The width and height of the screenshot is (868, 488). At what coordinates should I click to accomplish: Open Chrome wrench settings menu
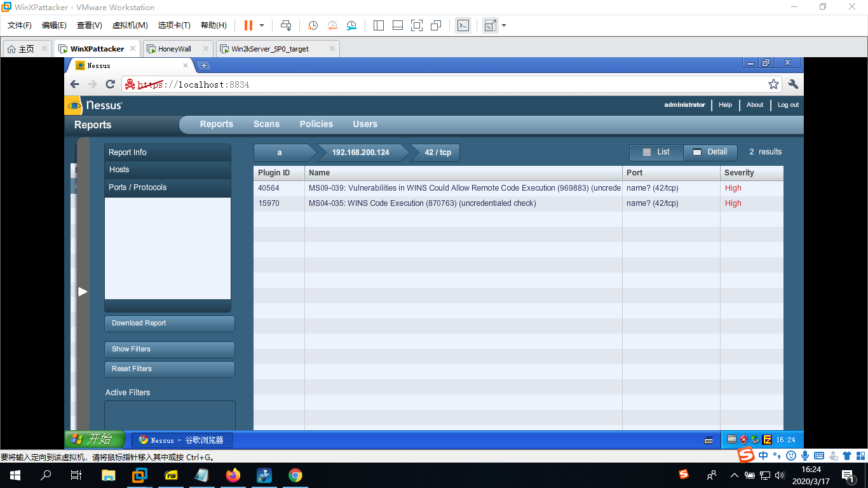click(792, 84)
